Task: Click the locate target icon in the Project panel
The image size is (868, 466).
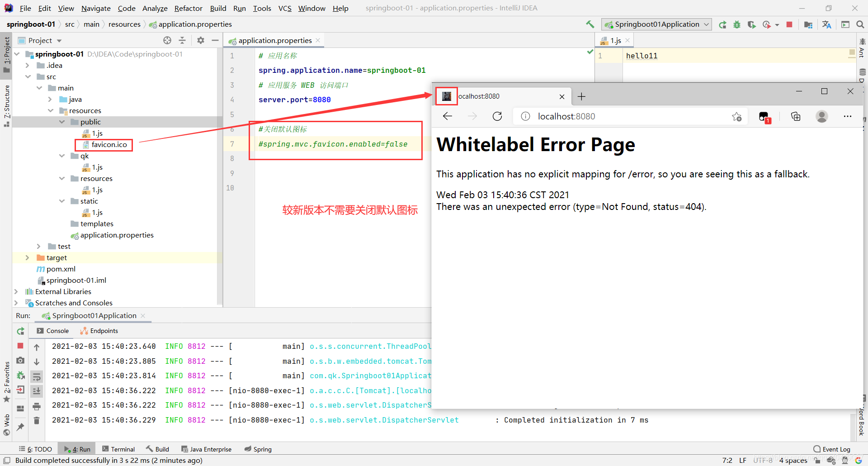Action: tap(167, 40)
